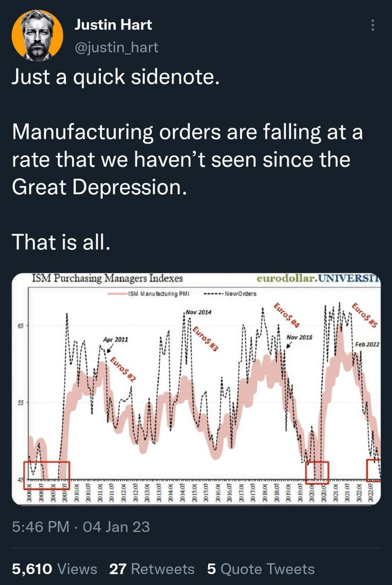Click the Nov 2014 chart annotation
This screenshot has height=585, width=392.
point(198,313)
